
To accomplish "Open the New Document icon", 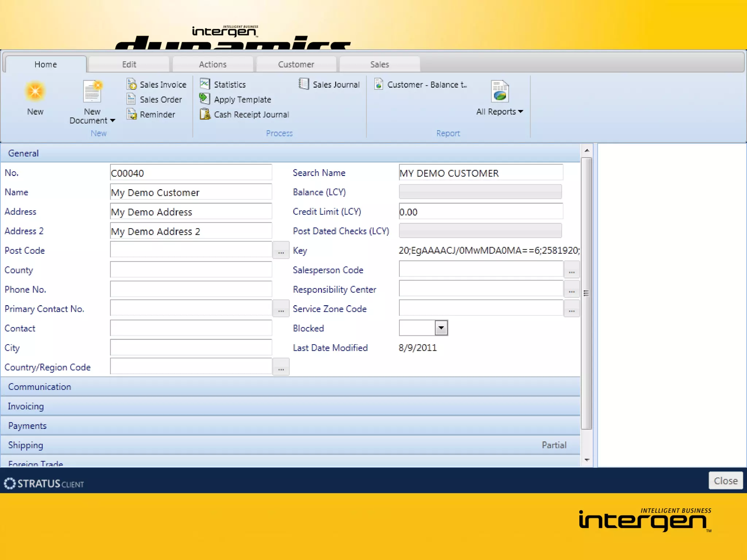I will click(92, 91).
